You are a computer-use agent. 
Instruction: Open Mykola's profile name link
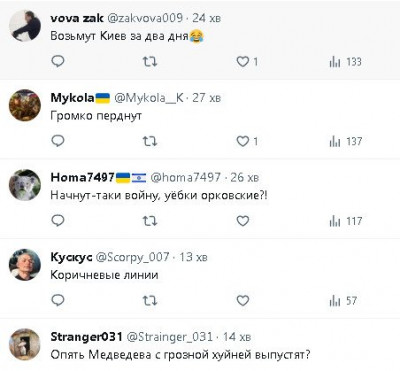click(x=72, y=98)
